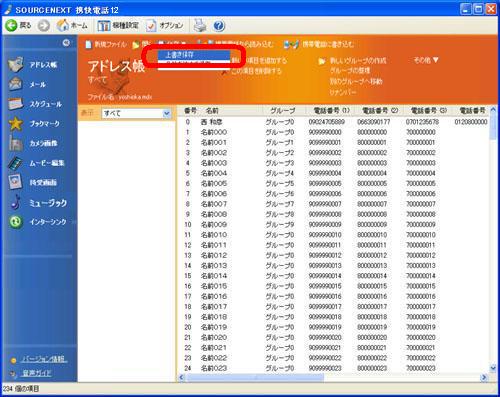
Task: Click the 800000020 cell
Action: click(372, 338)
